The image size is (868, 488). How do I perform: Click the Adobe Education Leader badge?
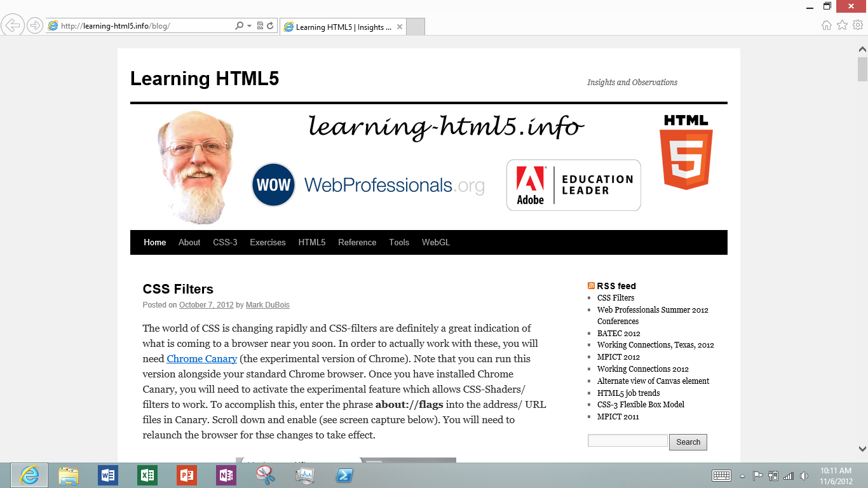[574, 185]
